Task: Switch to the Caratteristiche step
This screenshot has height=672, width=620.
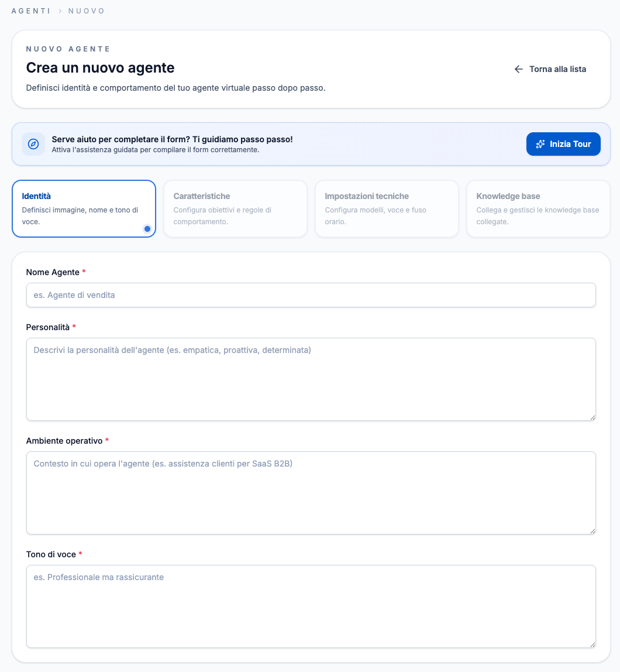Action: tap(235, 208)
